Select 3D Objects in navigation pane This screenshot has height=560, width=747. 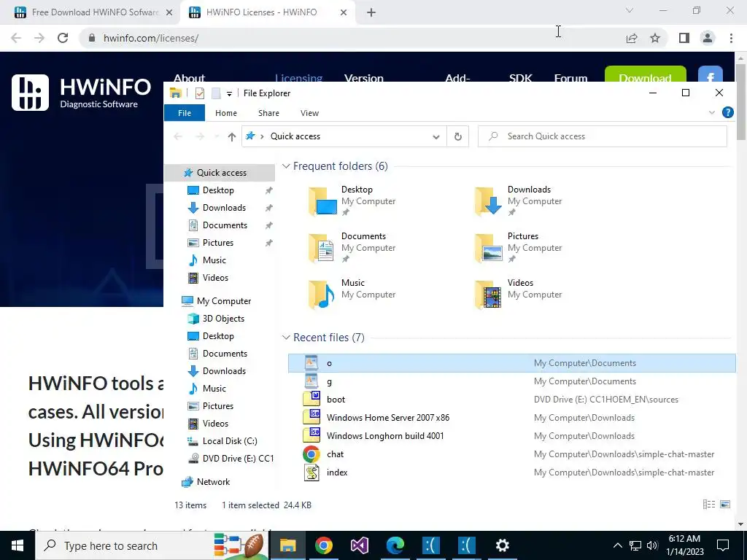pos(223,319)
